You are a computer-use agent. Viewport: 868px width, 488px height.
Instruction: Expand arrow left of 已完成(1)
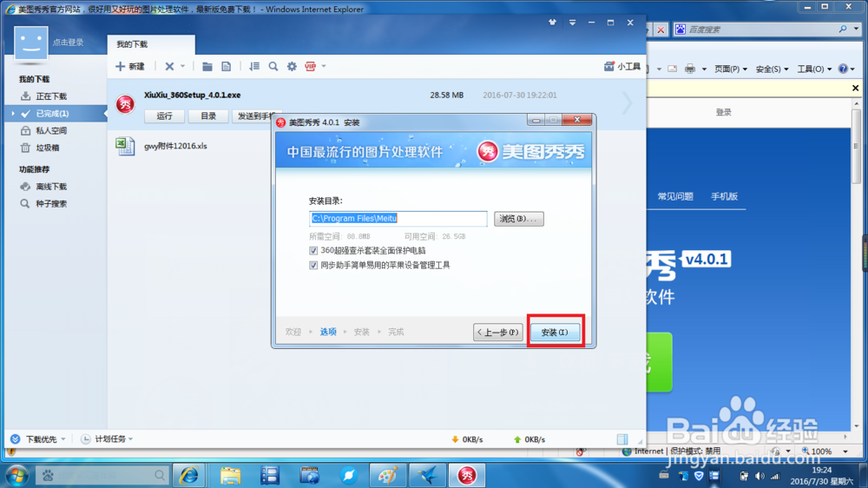pyautogui.click(x=13, y=114)
